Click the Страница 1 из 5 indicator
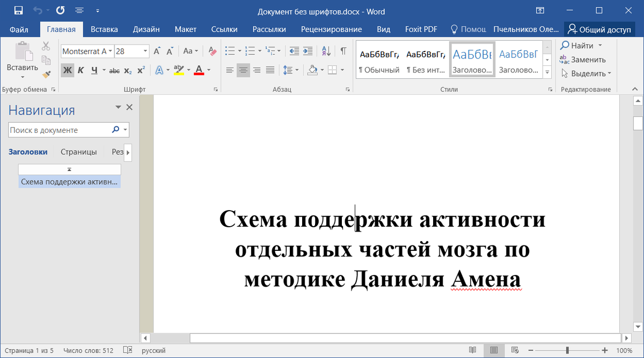The height and width of the screenshot is (358, 644). click(x=28, y=350)
